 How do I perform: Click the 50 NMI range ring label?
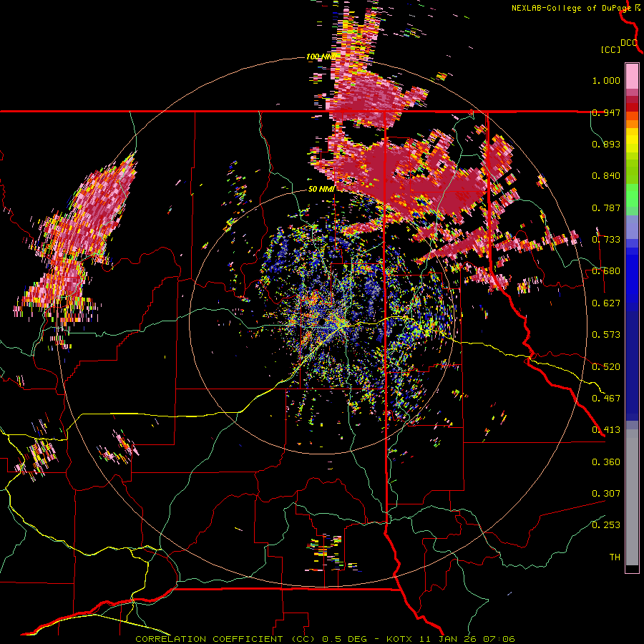(321, 189)
